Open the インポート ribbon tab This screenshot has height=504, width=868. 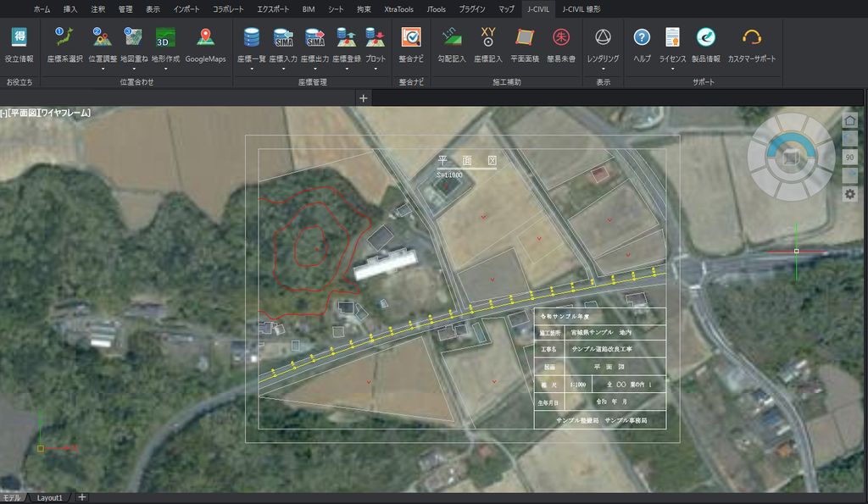pos(186,9)
